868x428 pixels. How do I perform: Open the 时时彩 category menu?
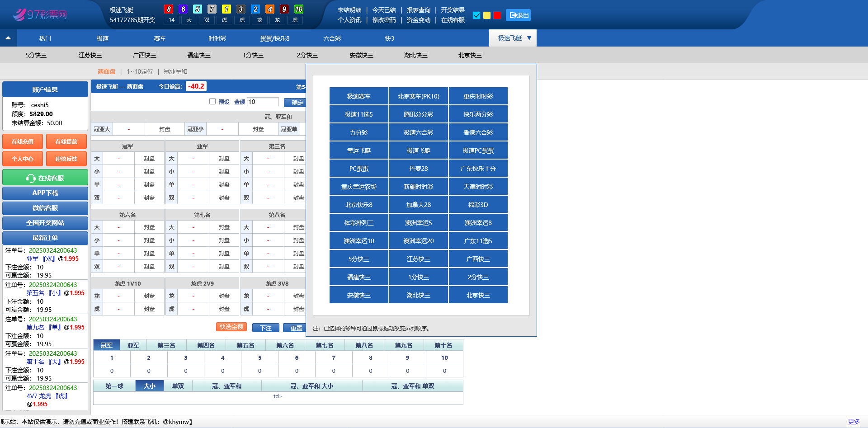[217, 38]
